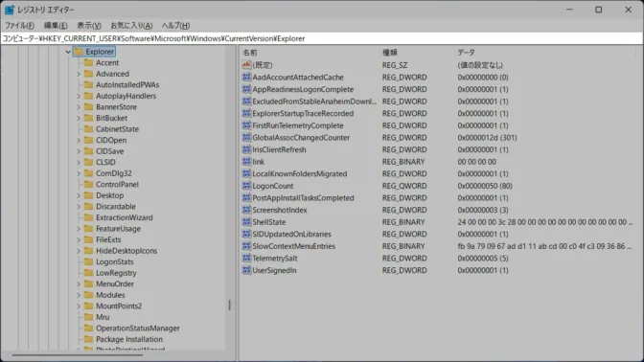644x362 pixels.
Task: Click the tree pane horizontal scrollbar
Action: 78,355
